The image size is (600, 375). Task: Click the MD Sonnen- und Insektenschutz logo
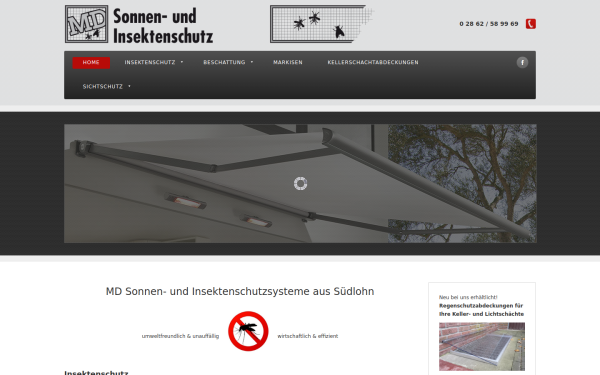(139, 24)
